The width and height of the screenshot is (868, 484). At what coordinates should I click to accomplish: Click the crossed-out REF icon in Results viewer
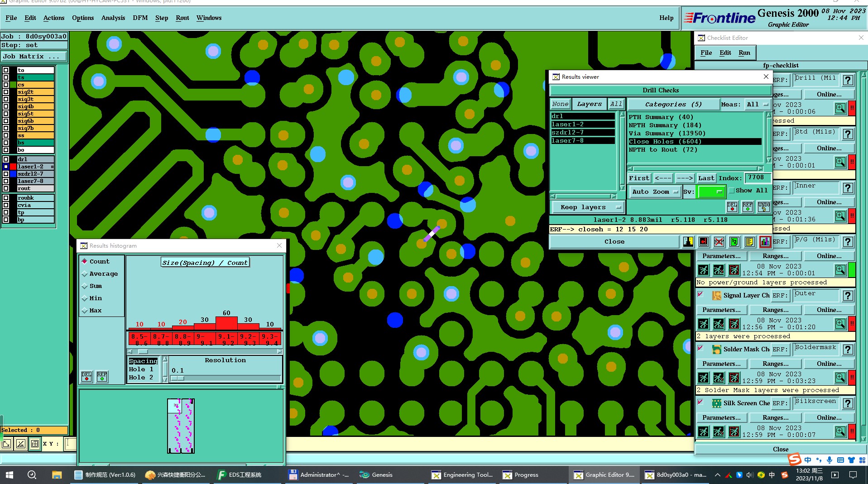[719, 242]
